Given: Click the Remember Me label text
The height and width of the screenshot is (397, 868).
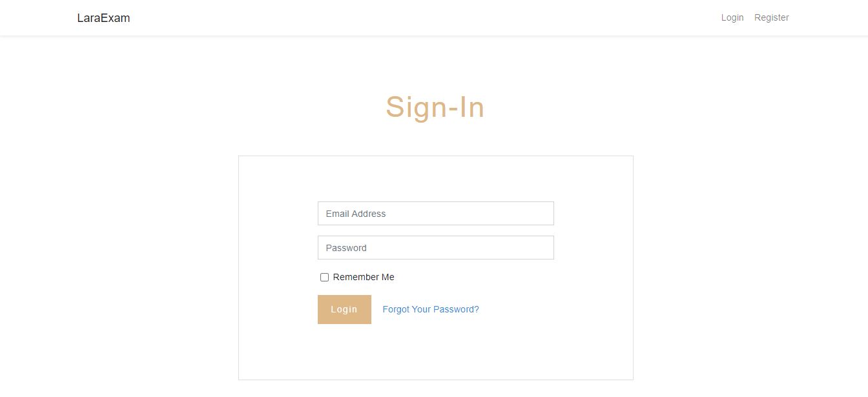Looking at the screenshot, I should pyautogui.click(x=364, y=277).
